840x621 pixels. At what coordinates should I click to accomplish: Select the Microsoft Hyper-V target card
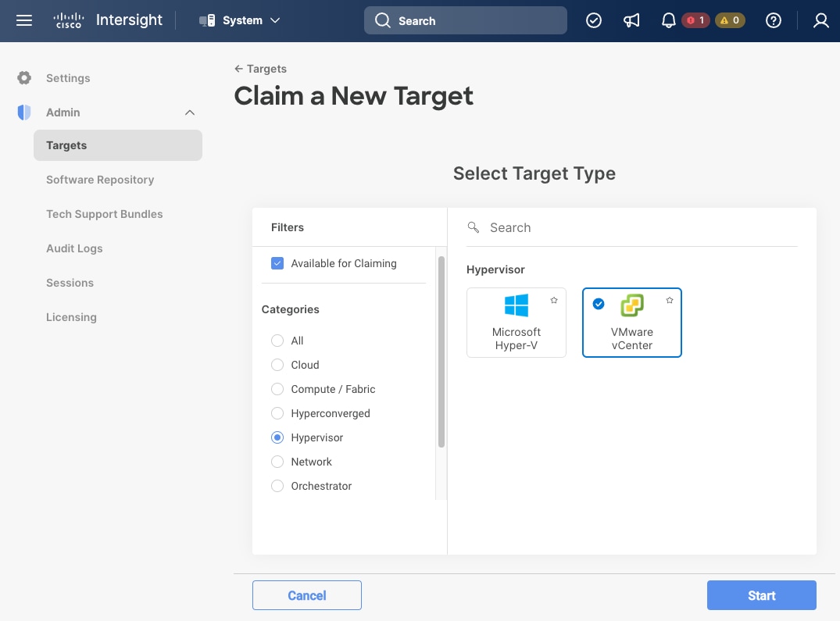517,323
